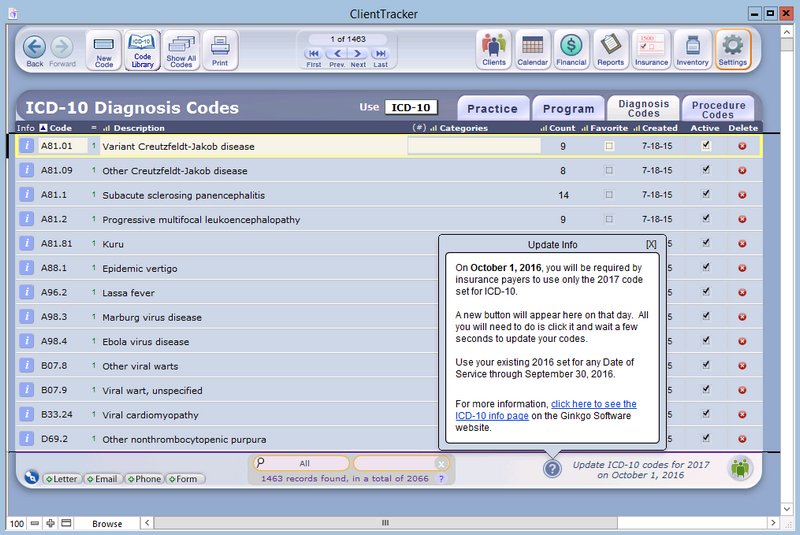Toggle Favorite for A81.2
800x535 pixels.
click(x=609, y=219)
